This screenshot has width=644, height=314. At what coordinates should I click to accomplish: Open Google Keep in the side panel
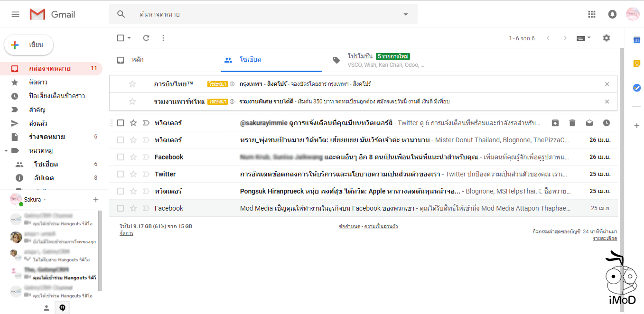636,64
